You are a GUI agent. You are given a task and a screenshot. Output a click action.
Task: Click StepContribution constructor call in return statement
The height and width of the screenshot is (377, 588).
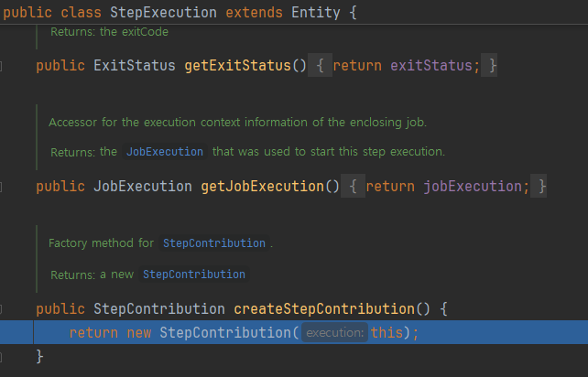coord(225,333)
